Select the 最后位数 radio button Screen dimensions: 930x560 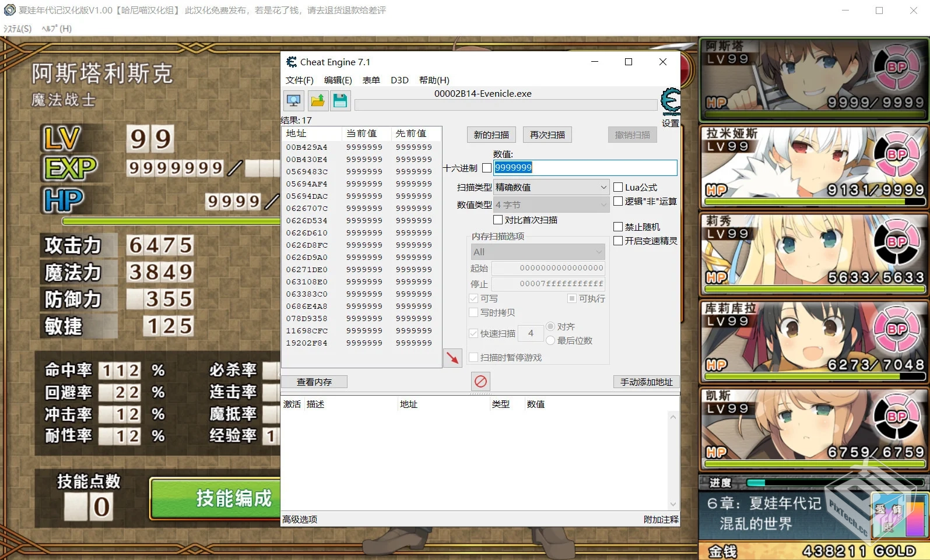pos(550,340)
